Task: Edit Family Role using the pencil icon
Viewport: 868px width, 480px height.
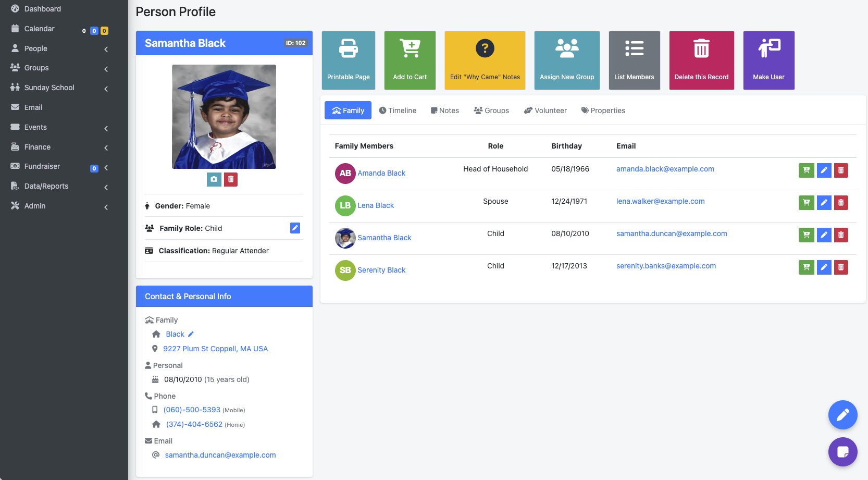Action: [295, 228]
